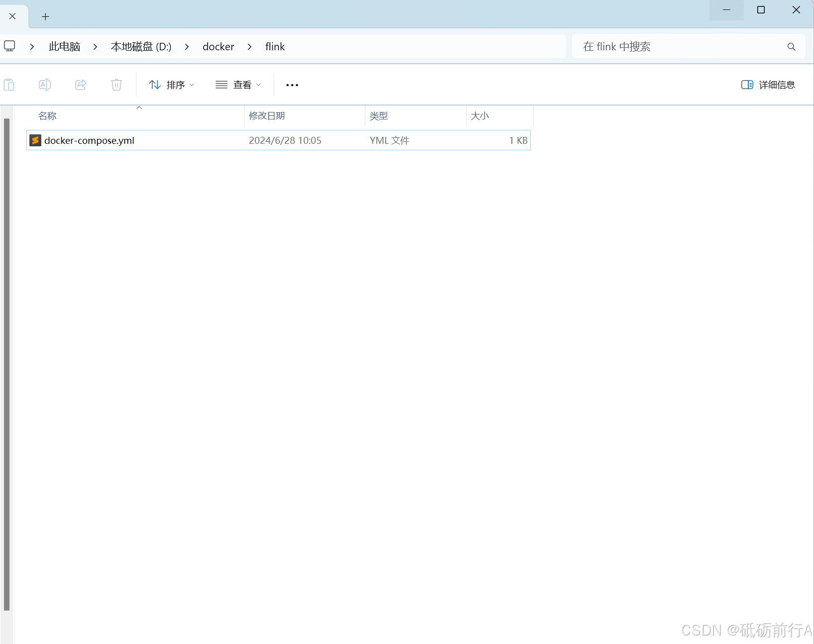The width and height of the screenshot is (814, 644).
Task: Toggle sort direction on 名称 column
Action: [x=47, y=115]
